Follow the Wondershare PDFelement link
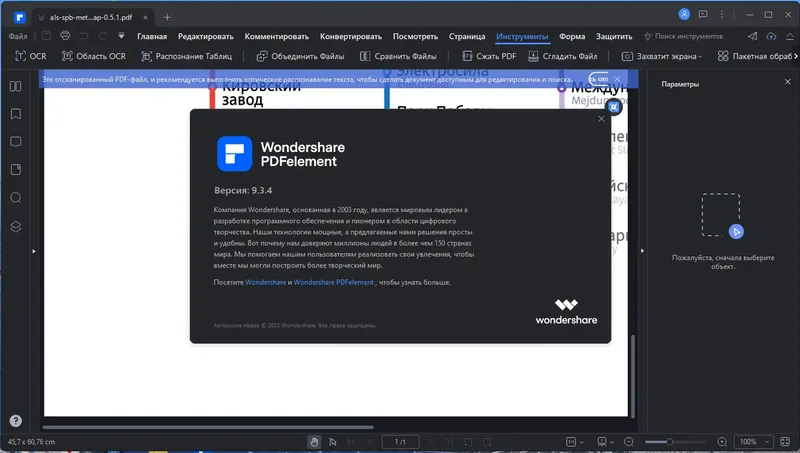Image resolution: width=800 pixels, height=453 pixels. 333,282
